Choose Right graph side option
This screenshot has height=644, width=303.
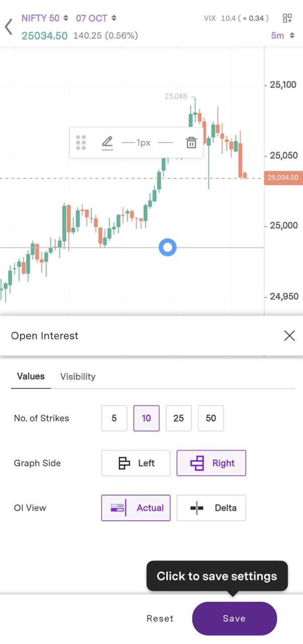[x=211, y=463]
